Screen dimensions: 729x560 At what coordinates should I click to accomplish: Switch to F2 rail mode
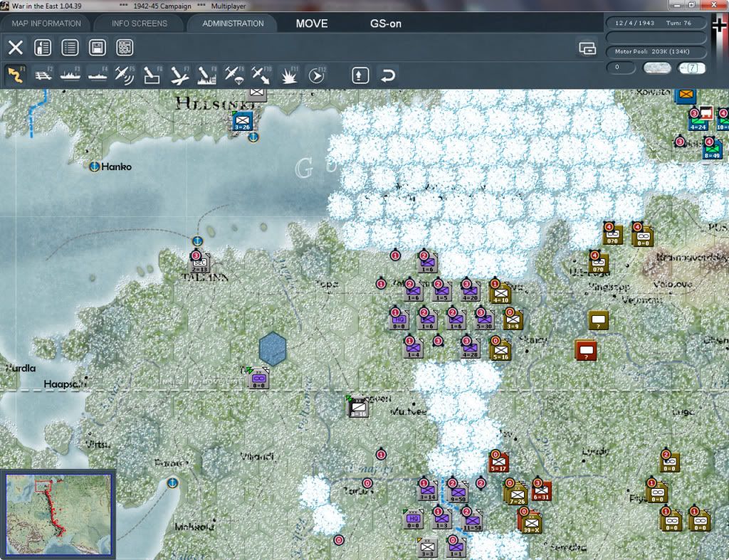click(43, 75)
